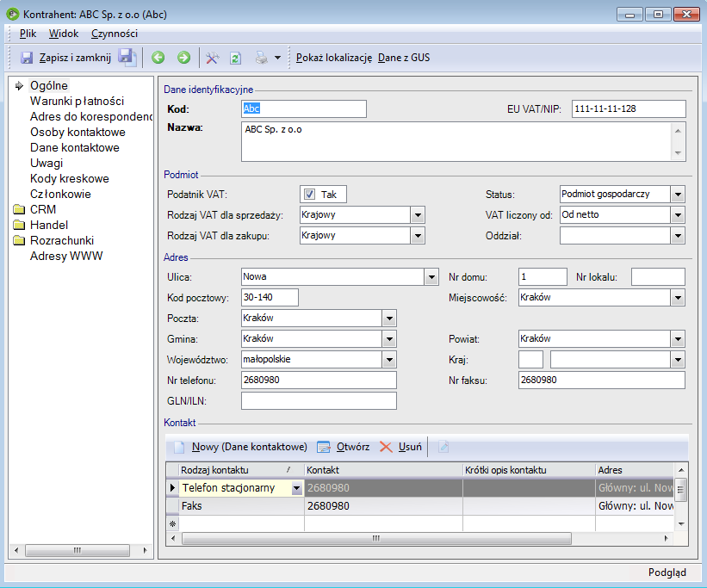Viewport: 707px width, 588px height.
Task: Open the printer dropdown arrow
Action: pyautogui.click(x=278, y=58)
